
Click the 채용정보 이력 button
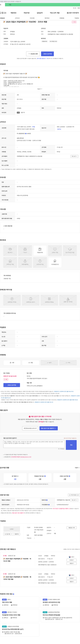point(71,528)
